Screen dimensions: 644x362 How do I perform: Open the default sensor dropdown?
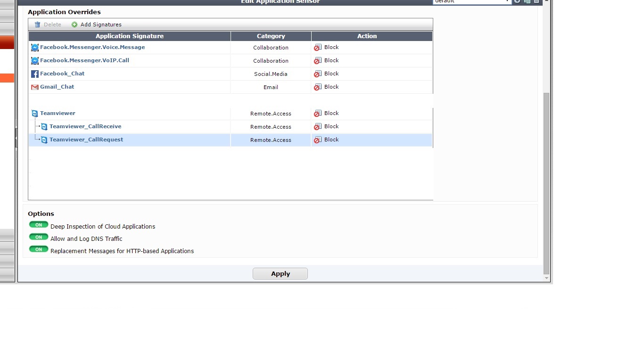click(x=472, y=2)
